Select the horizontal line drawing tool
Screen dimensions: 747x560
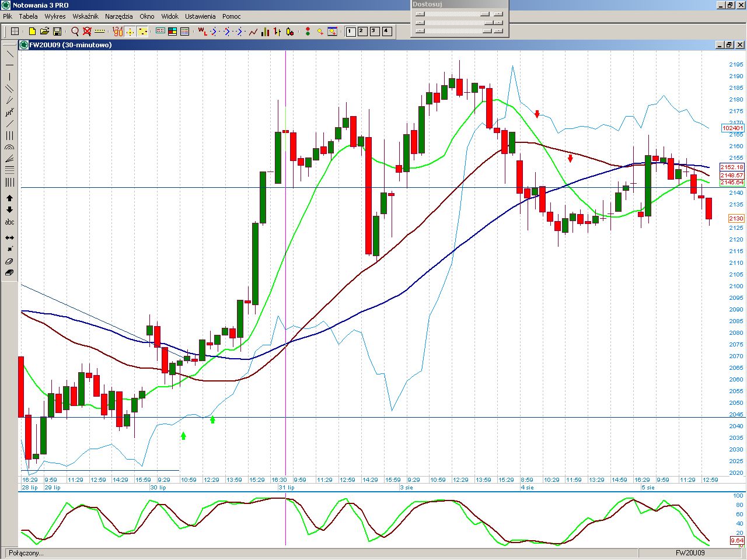coord(9,65)
